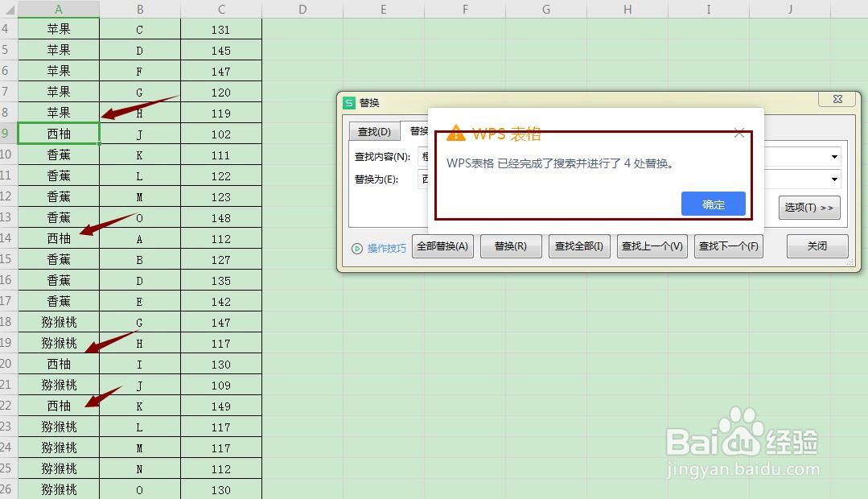The image size is (868, 499).
Task: Click the X to dismiss the WPS 表格 message
Action: pyautogui.click(x=738, y=134)
